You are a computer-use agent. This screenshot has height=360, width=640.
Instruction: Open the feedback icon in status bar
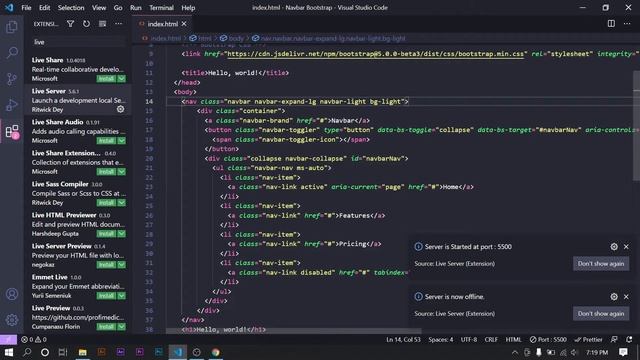tap(614, 340)
